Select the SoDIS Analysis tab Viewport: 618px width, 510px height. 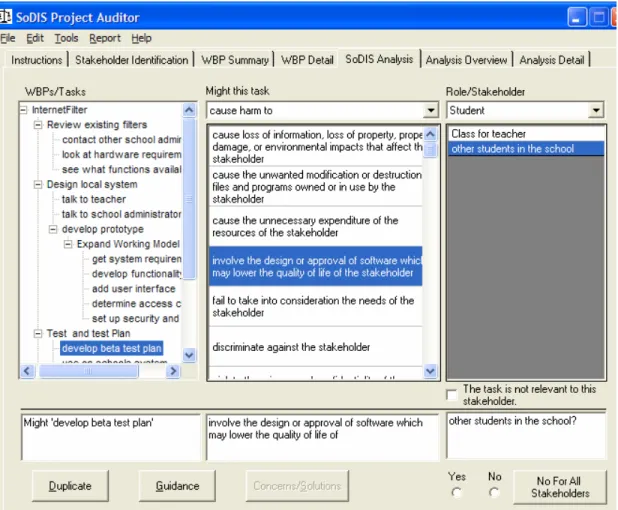coord(379,59)
